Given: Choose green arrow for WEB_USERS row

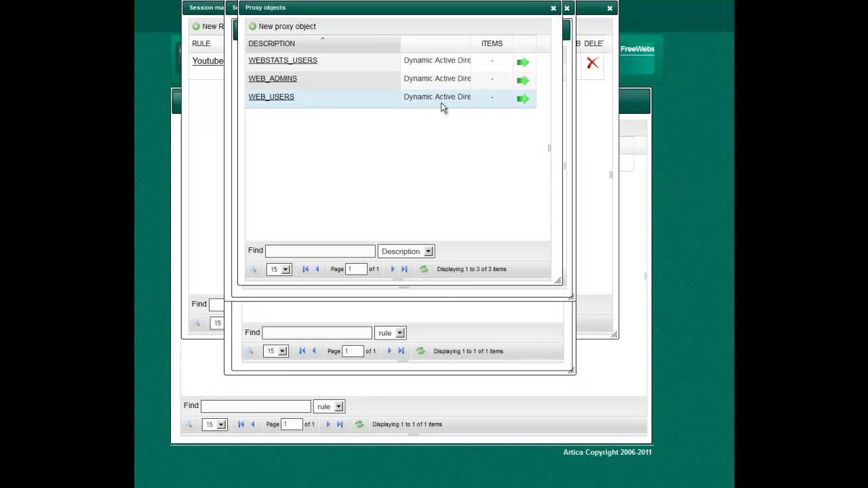Looking at the screenshot, I should [x=523, y=99].
